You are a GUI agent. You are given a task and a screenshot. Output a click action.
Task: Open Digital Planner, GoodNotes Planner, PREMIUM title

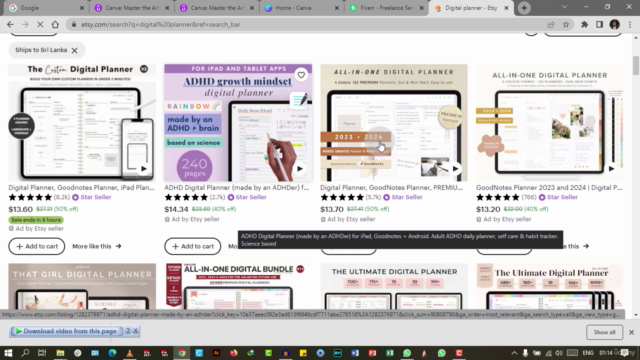(x=391, y=188)
